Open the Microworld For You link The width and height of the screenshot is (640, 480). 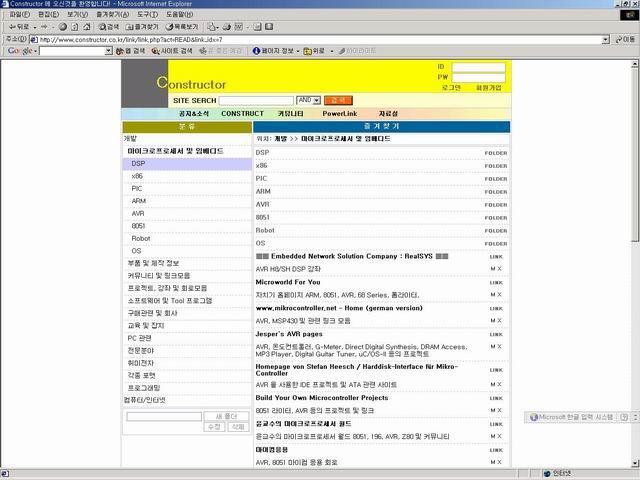pos(288,282)
